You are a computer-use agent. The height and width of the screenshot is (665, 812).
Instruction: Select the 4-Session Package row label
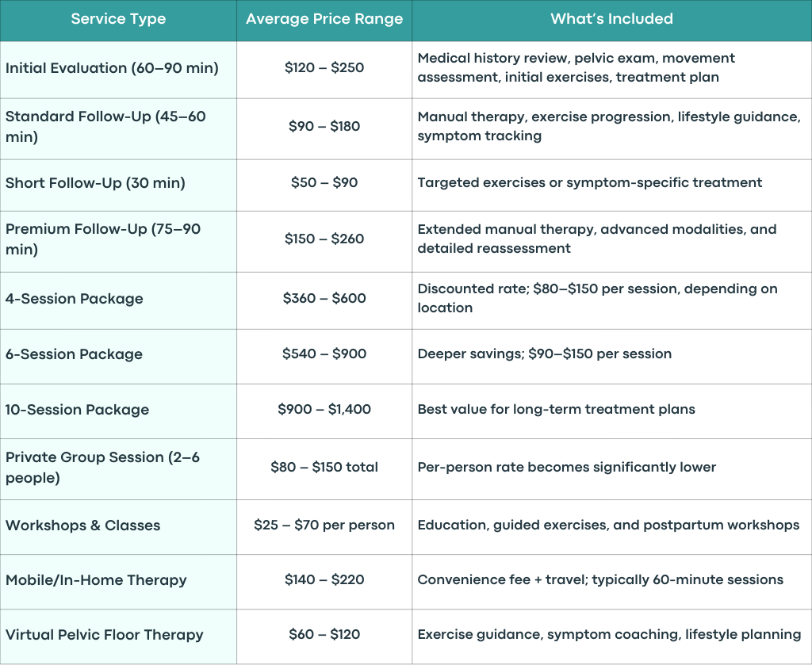click(118, 300)
